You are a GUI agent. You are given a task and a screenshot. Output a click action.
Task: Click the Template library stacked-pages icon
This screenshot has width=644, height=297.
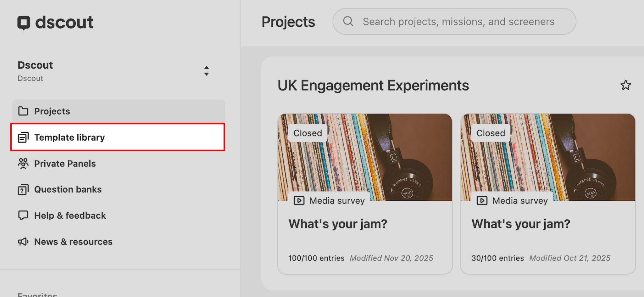23,137
